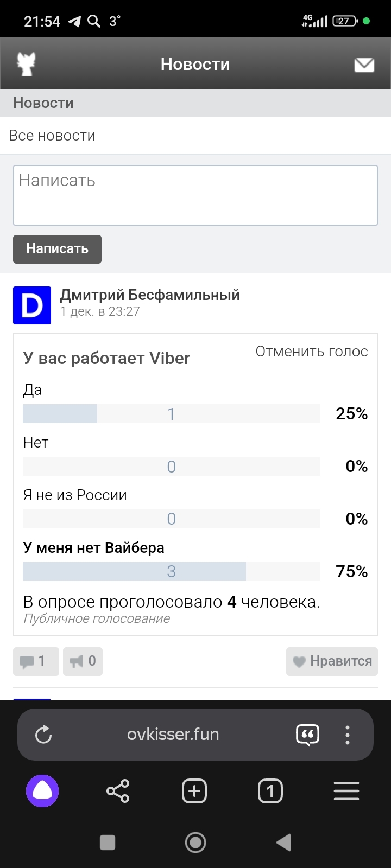Tap the megaphone repost button
391x868 pixels.
83,661
